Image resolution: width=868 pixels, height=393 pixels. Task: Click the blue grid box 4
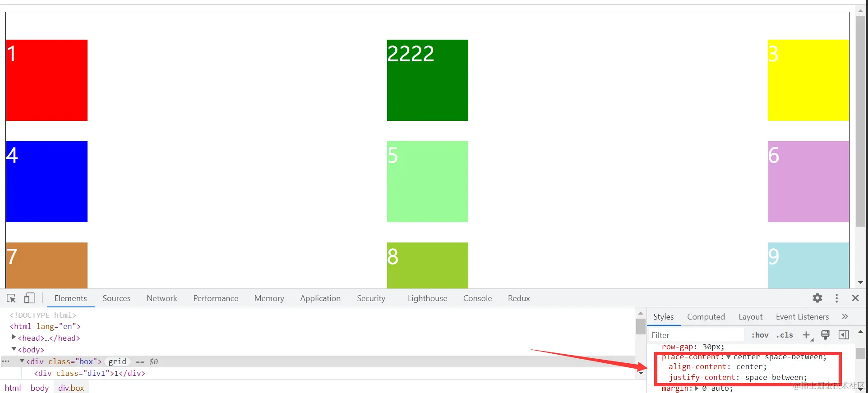click(x=47, y=182)
